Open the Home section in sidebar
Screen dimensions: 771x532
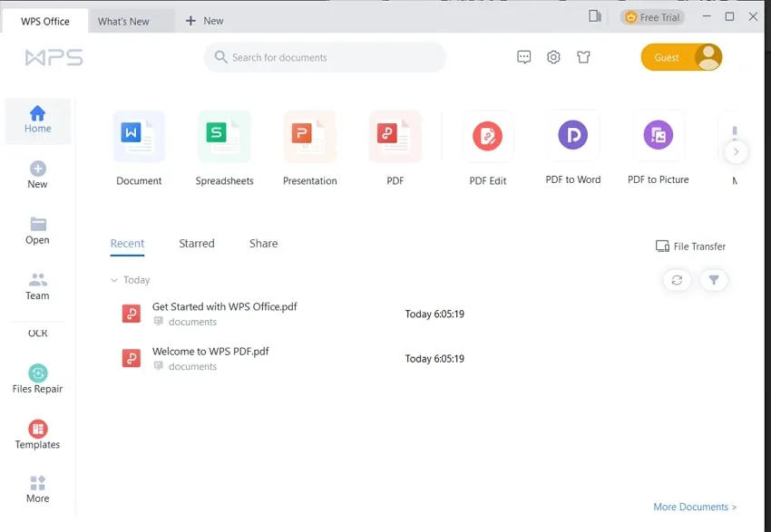(x=38, y=121)
